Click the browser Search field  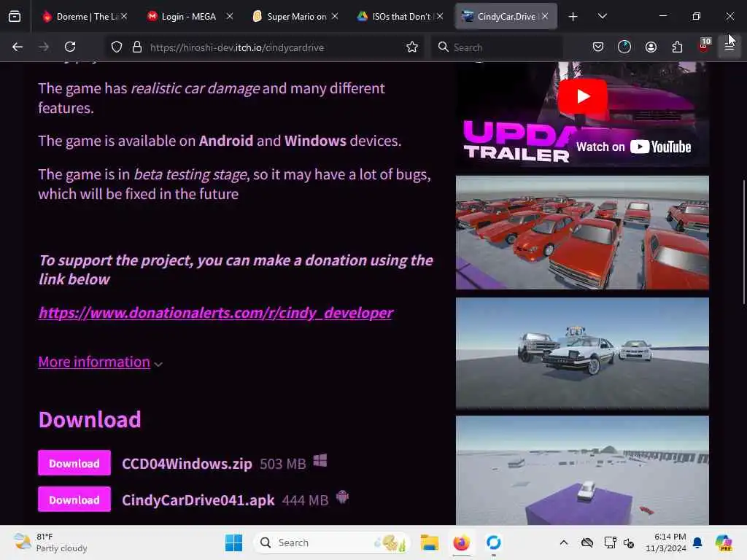point(498,47)
